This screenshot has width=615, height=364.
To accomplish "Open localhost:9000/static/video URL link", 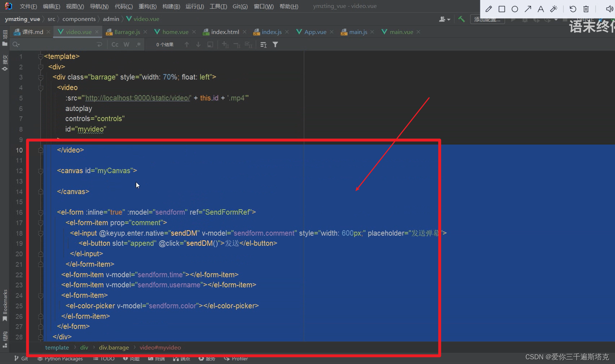I will point(138,98).
